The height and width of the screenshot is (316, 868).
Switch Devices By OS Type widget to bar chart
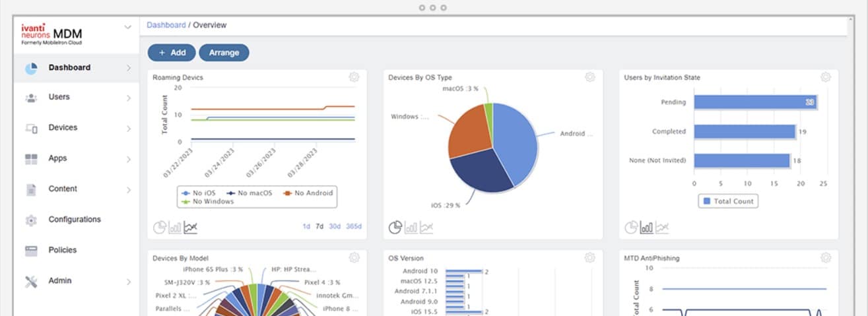pos(411,228)
